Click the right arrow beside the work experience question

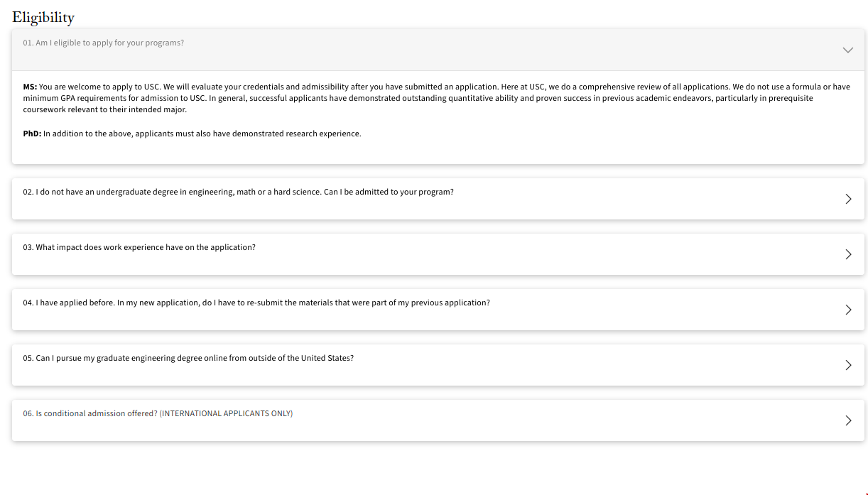pyautogui.click(x=848, y=254)
